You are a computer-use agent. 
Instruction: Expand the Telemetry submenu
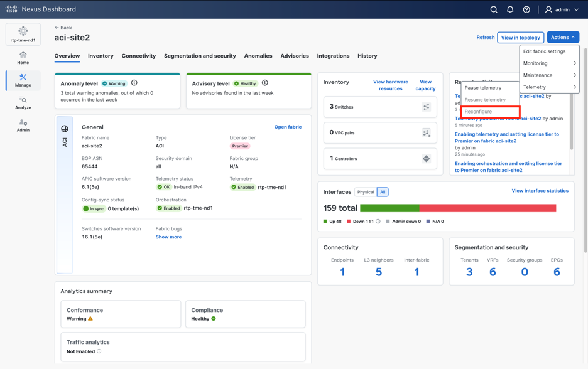(550, 87)
